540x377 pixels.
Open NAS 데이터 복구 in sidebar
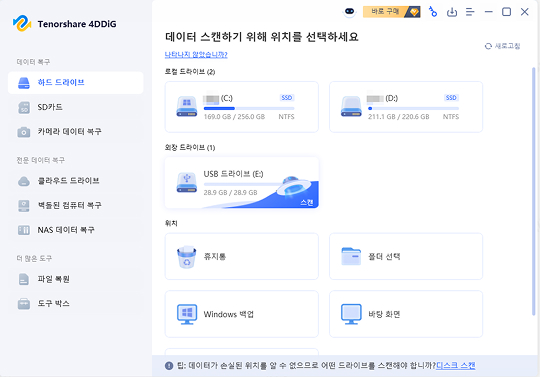tap(75, 230)
